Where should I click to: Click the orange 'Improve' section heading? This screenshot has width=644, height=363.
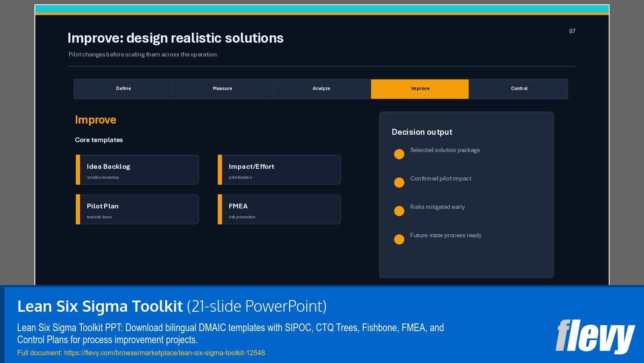point(96,120)
